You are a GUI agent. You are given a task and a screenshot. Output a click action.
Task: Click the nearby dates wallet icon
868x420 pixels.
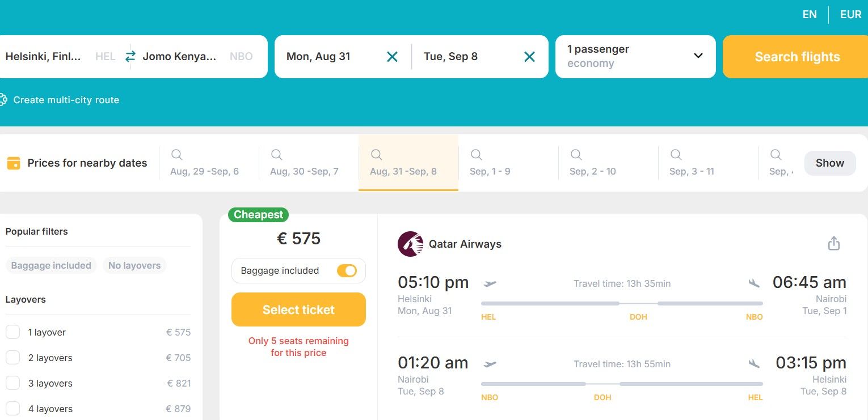click(x=14, y=163)
